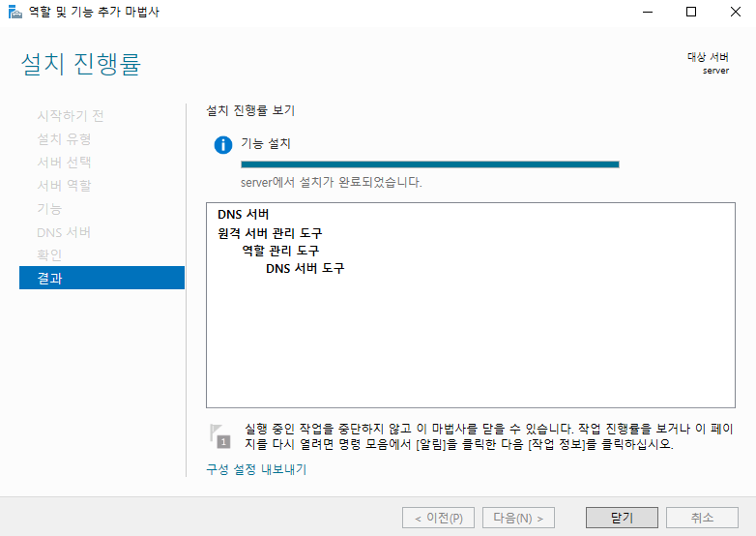This screenshot has height=536, width=756.
Task: Minimize the wizard window
Action: (x=648, y=12)
